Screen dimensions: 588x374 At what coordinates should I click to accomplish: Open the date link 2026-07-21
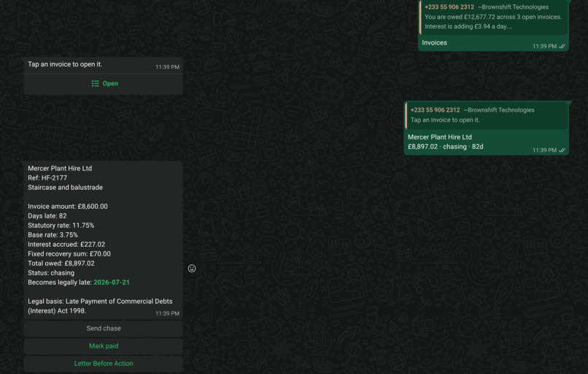tap(112, 283)
